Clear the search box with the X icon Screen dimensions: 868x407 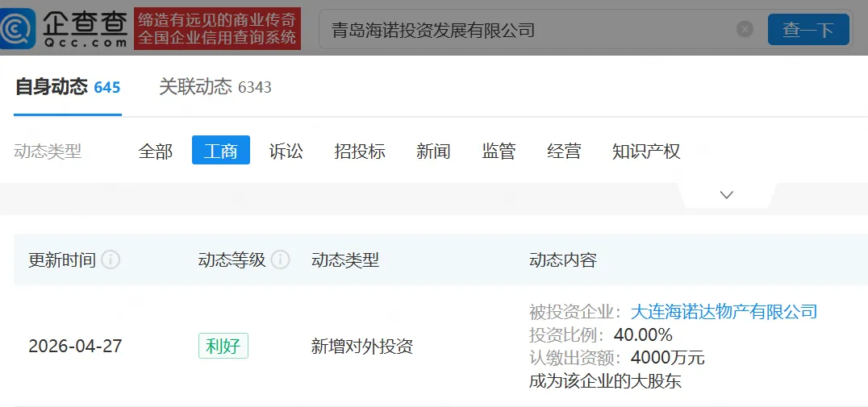pyautogui.click(x=745, y=29)
